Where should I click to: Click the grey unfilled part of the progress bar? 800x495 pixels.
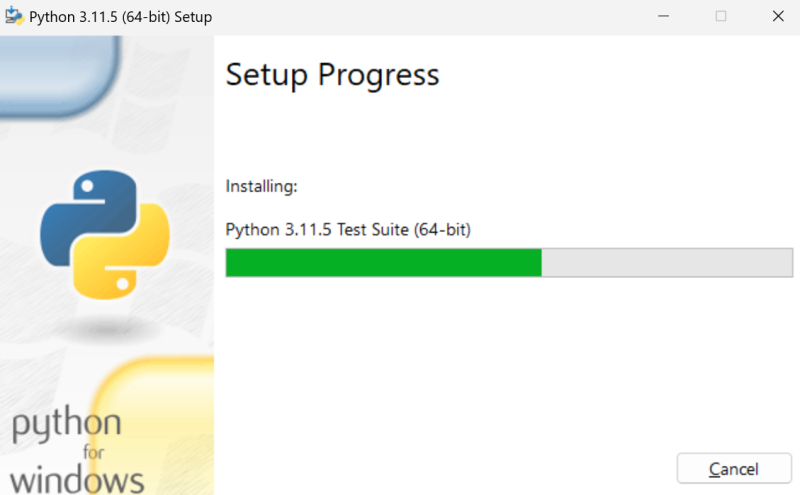click(667, 263)
